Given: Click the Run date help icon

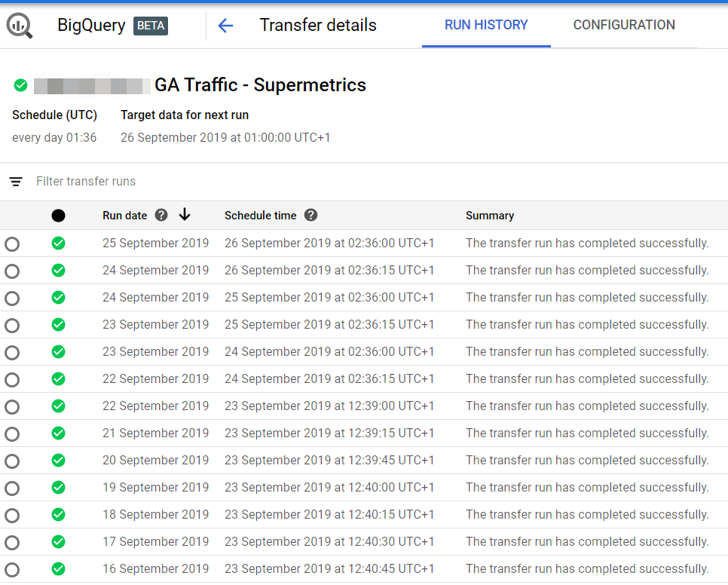Looking at the screenshot, I should [x=161, y=216].
